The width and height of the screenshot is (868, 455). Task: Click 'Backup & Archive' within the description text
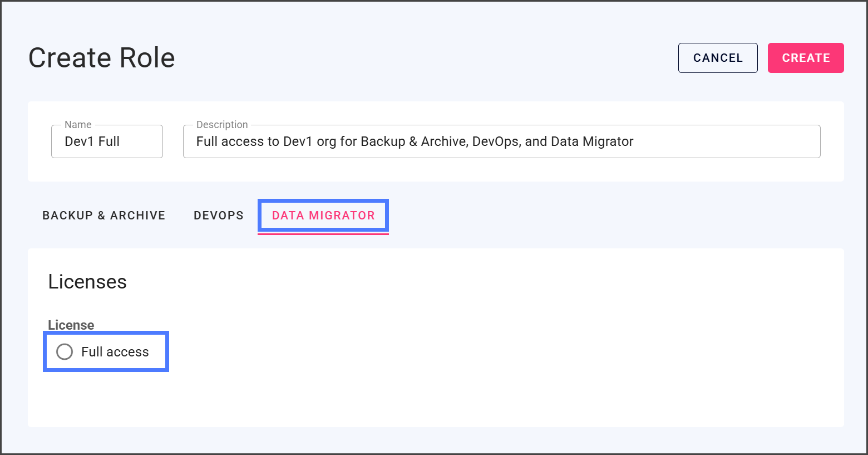pos(414,141)
